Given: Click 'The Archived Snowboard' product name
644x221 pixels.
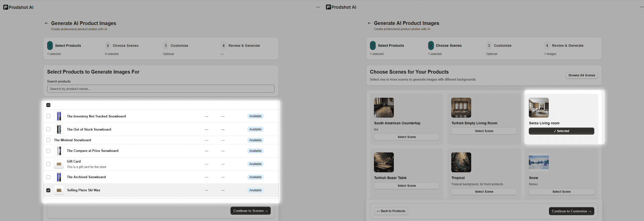Looking at the screenshot, I should 86,177.
